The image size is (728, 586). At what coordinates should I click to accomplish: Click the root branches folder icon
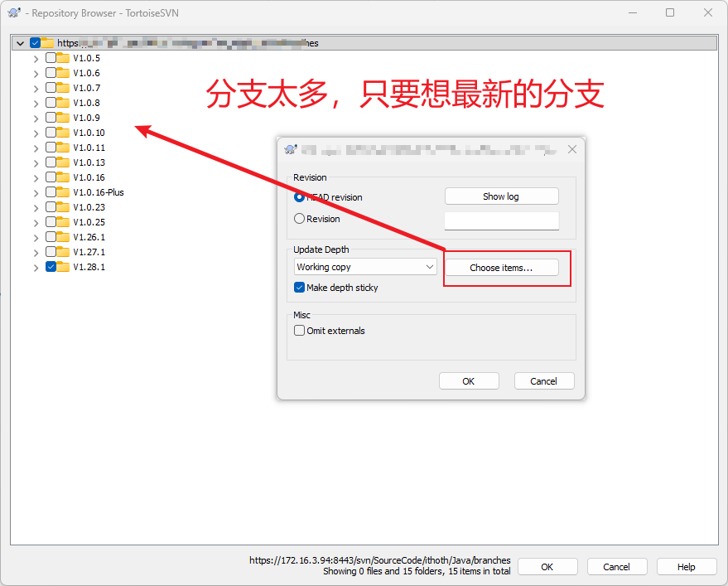click(x=47, y=43)
